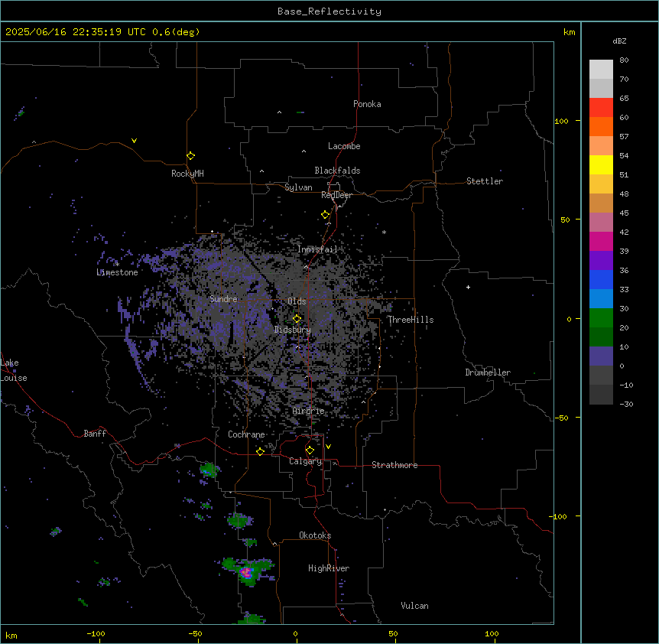Click the Lacombe city label

point(344,146)
